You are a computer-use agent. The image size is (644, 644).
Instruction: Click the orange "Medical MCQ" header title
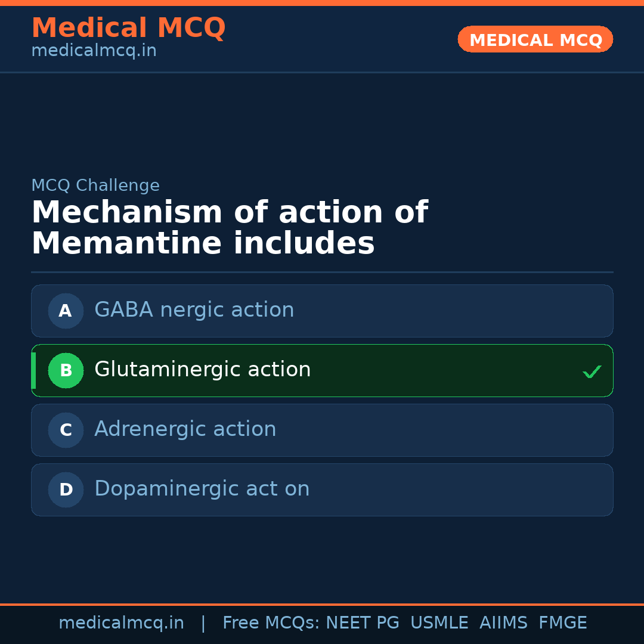pyautogui.click(x=128, y=28)
